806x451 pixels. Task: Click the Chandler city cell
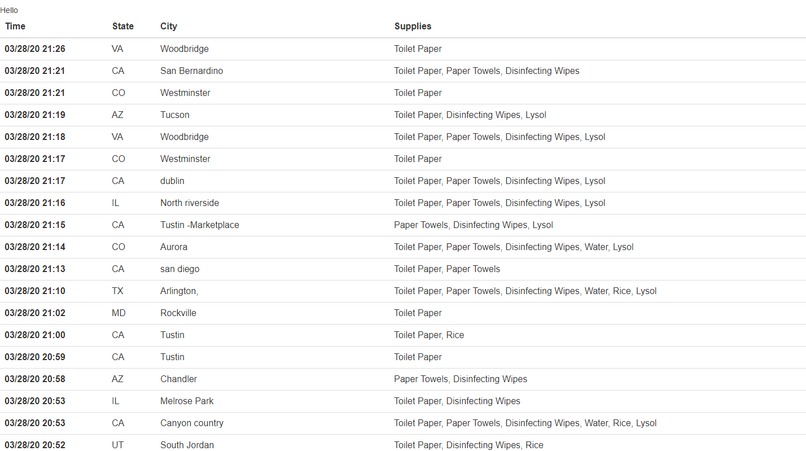click(178, 379)
